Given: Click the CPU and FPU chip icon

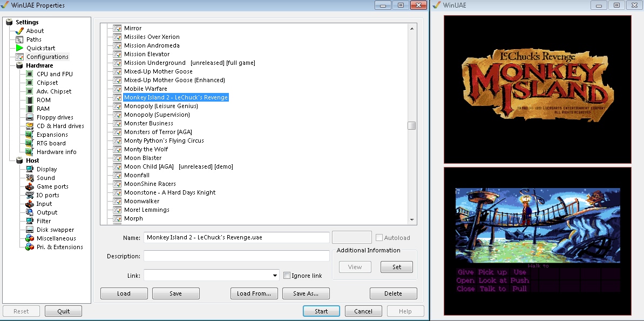Looking at the screenshot, I should (30, 74).
